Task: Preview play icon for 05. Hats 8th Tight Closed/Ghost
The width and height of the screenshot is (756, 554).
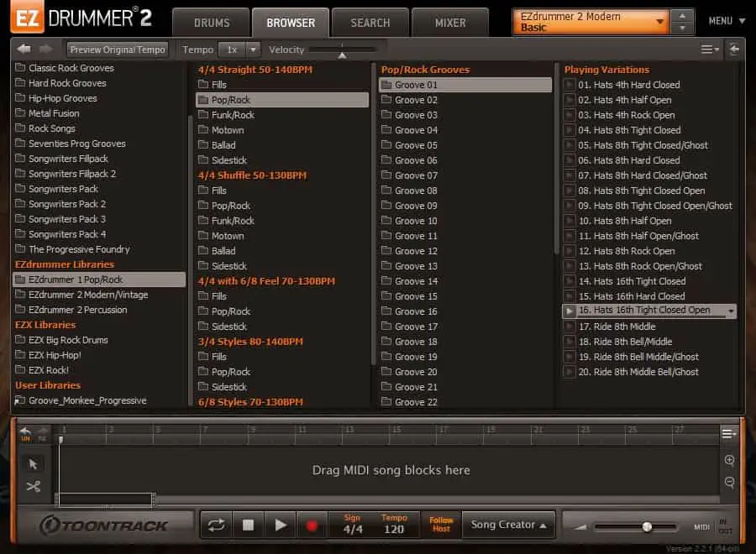Action: coord(570,145)
